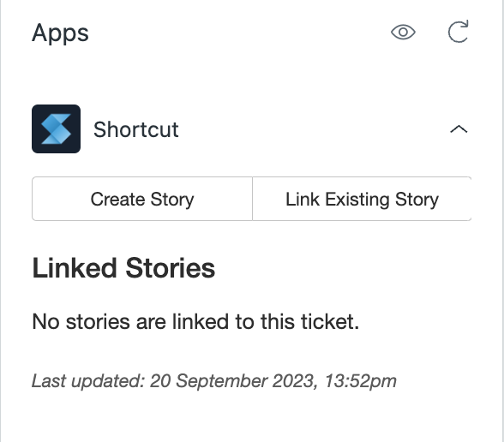This screenshot has height=442, width=504.
Task: Click the refresh apps circular arrow icon
Action: (459, 32)
